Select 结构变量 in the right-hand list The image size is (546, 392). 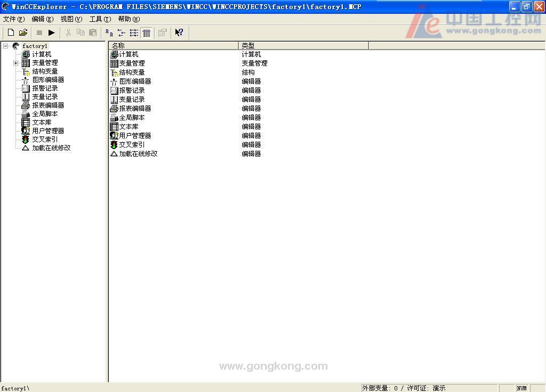click(x=132, y=72)
